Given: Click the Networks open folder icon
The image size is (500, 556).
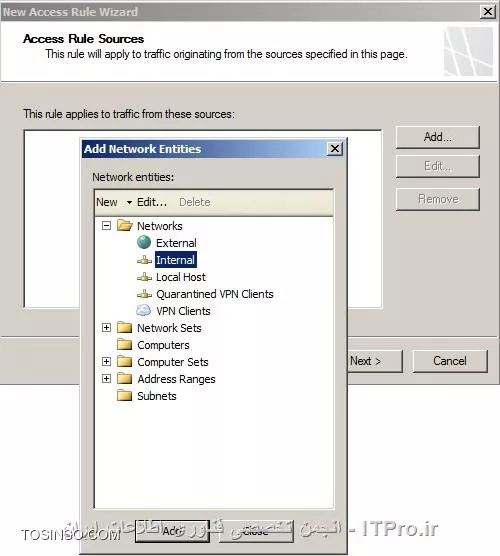Looking at the screenshot, I should coord(124,226).
